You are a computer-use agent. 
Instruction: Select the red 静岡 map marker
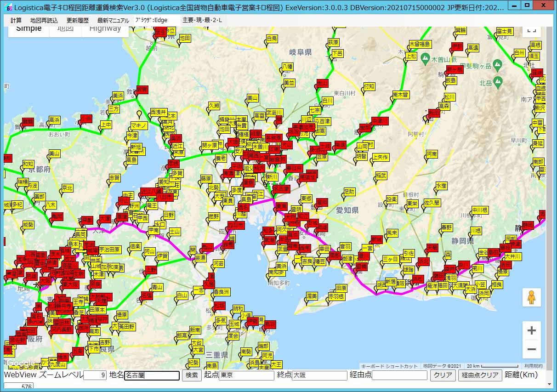tap(528, 225)
